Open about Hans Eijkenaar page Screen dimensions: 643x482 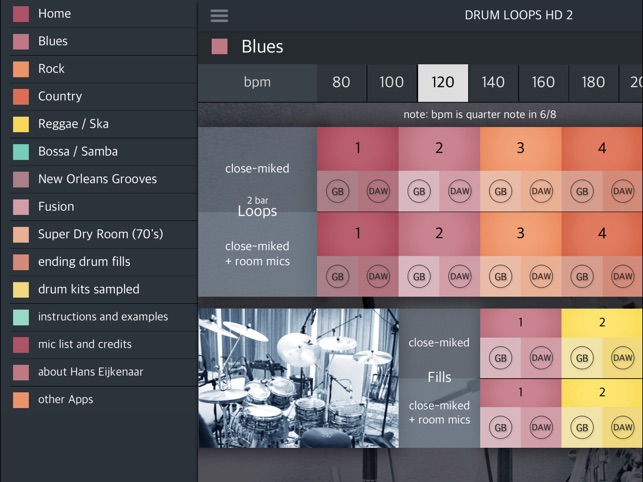click(103, 372)
